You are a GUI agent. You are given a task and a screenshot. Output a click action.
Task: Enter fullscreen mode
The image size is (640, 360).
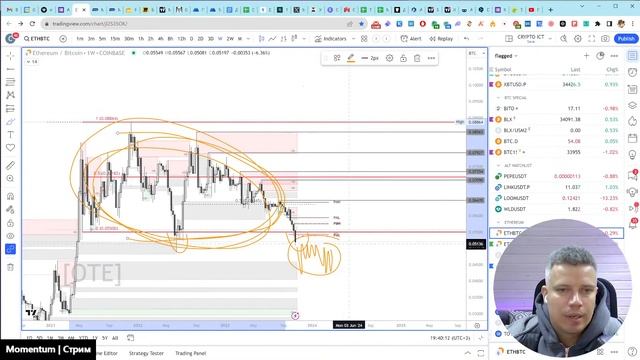(591, 38)
